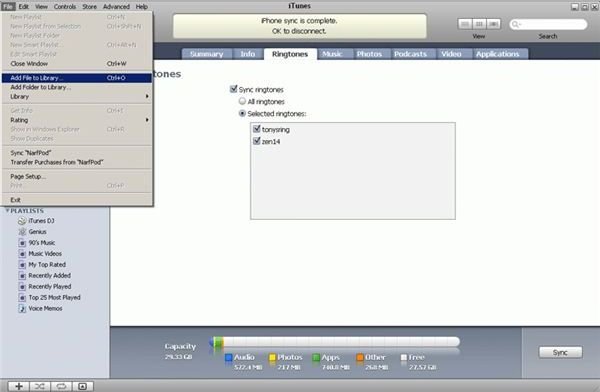The height and width of the screenshot is (392, 600).
Task: Click the orange Other legend swatch
Action: (x=360, y=358)
